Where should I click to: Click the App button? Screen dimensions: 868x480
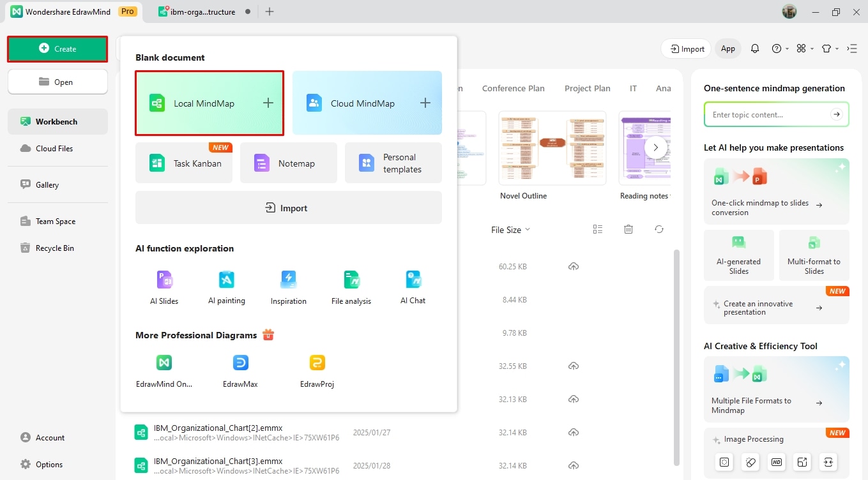pyautogui.click(x=728, y=49)
